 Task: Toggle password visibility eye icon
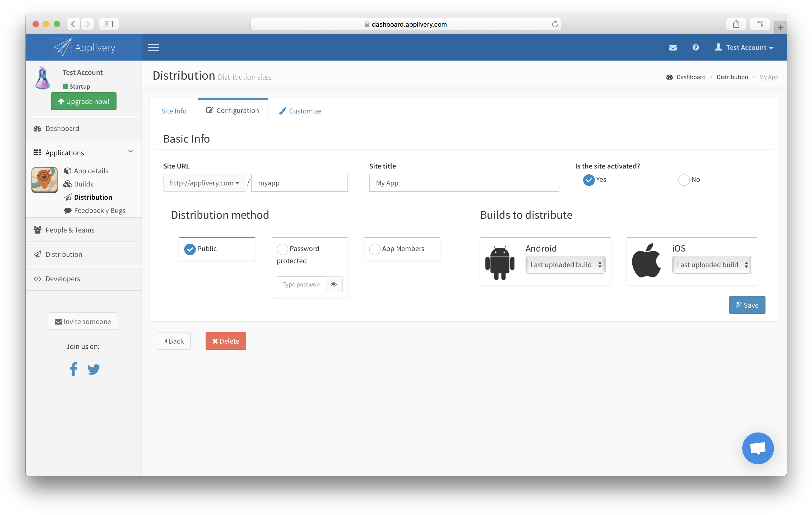point(333,284)
